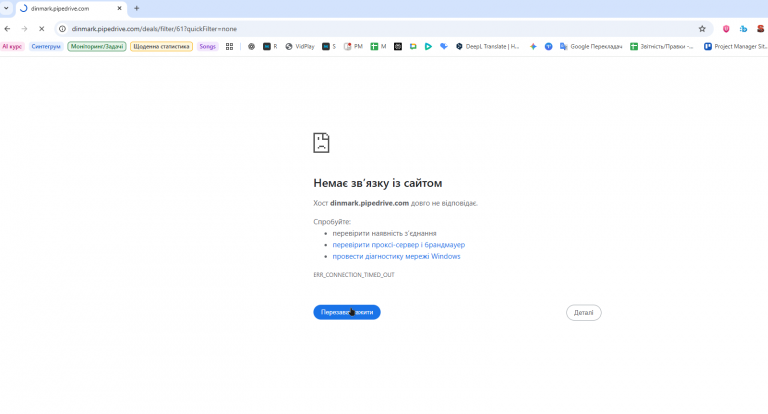This screenshot has height=414, width=768.
Task: Open the 'S' bookmark
Action: pos(329,47)
